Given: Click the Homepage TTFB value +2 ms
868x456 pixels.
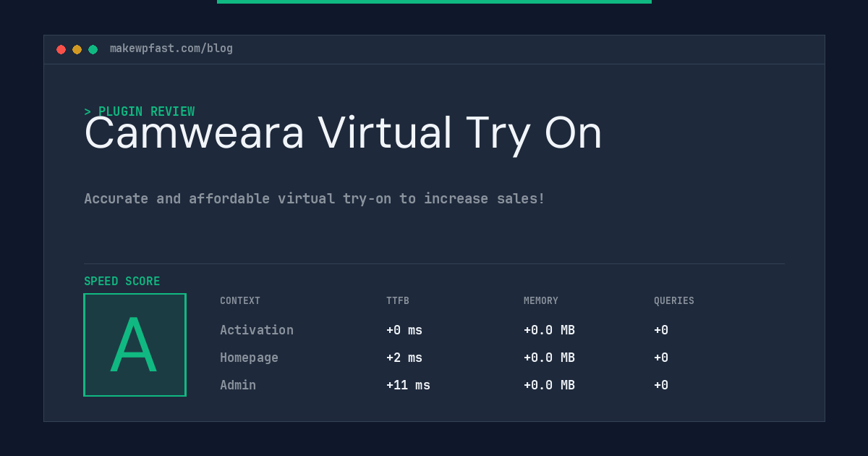Looking at the screenshot, I should pyautogui.click(x=404, y=358).
